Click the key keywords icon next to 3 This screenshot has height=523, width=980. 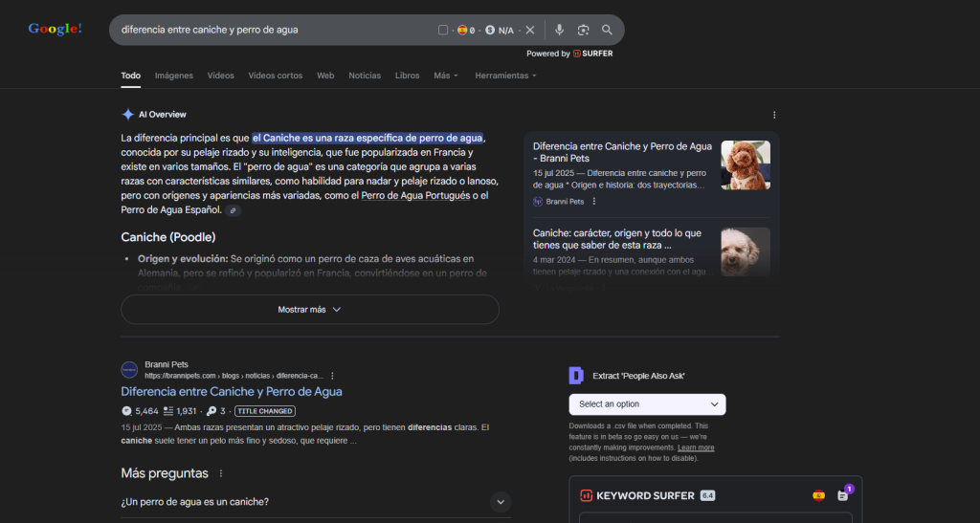(x=212, y=411)
